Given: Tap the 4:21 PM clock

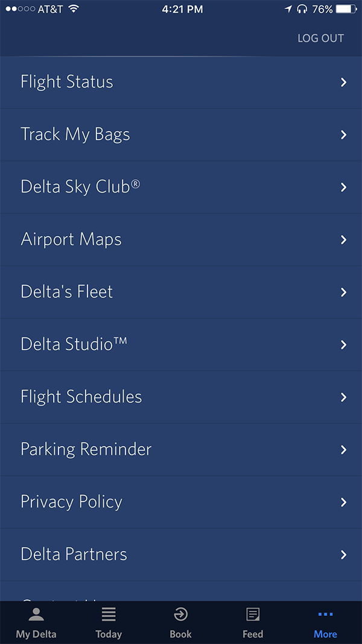Looking at the screenshot, I should (182, 9).
